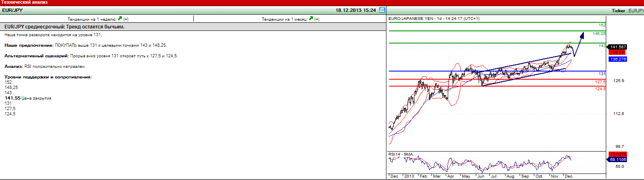Click '141,55 Цена закрытия' row

click(x=28, y=98)
